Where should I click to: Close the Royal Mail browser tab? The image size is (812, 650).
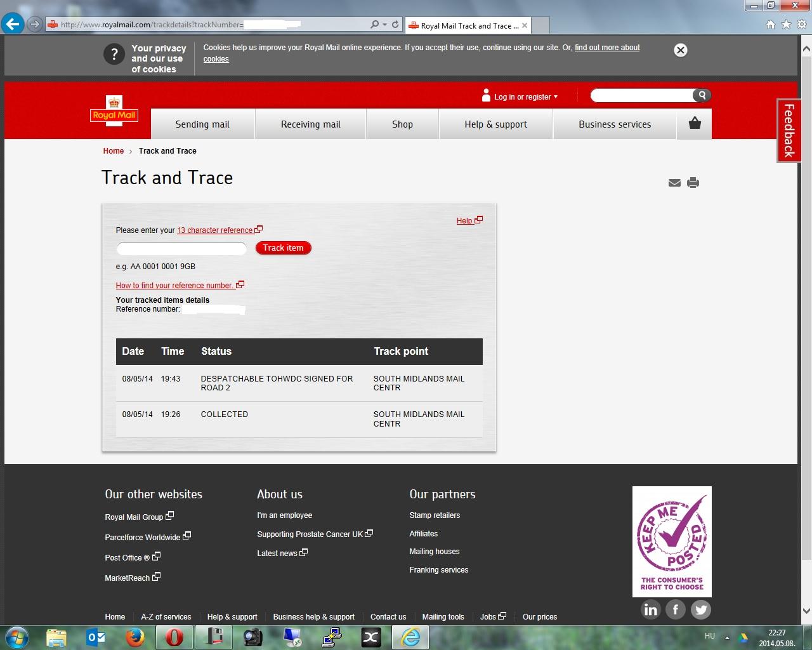[x=525, y=25]
